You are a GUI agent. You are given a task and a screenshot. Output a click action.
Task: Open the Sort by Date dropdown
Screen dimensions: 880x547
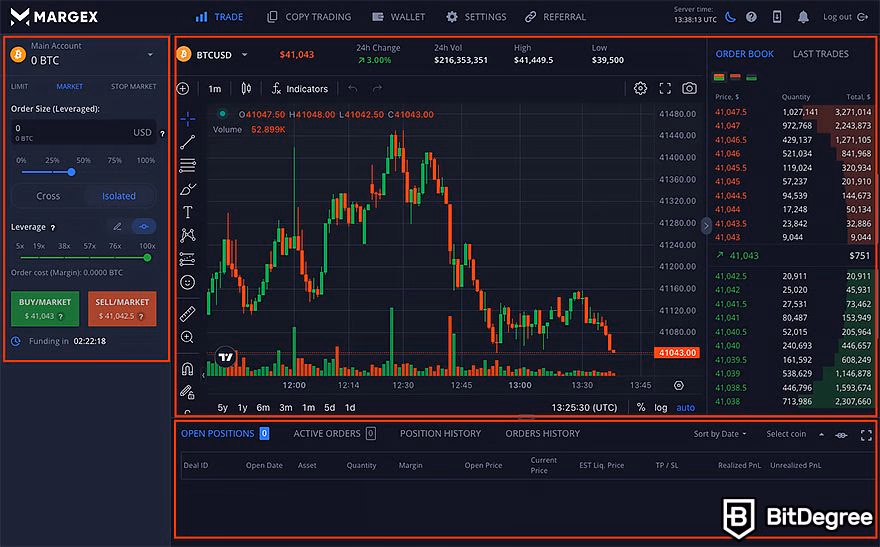[x=720, y=434]
